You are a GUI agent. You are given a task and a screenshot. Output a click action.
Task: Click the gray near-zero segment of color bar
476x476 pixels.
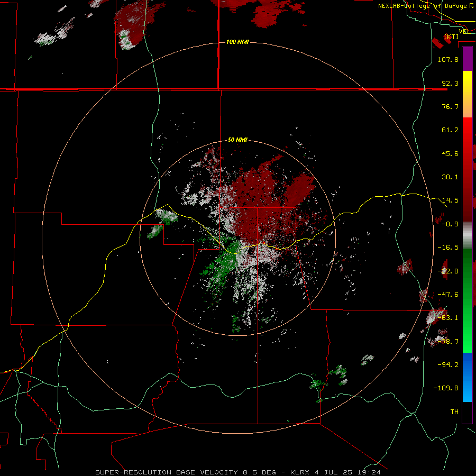(x=467, y=235)
